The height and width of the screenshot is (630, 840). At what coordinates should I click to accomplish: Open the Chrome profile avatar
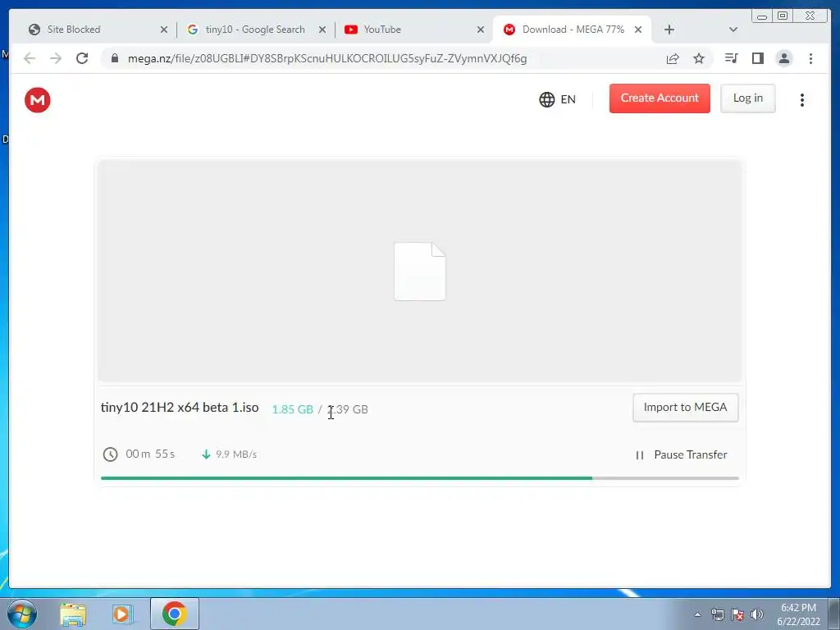click(x=783, y=58)
